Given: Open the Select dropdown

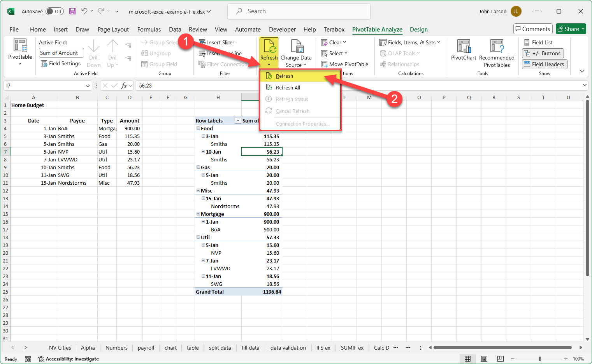Looking at the screenshot, I should (334, 53).
